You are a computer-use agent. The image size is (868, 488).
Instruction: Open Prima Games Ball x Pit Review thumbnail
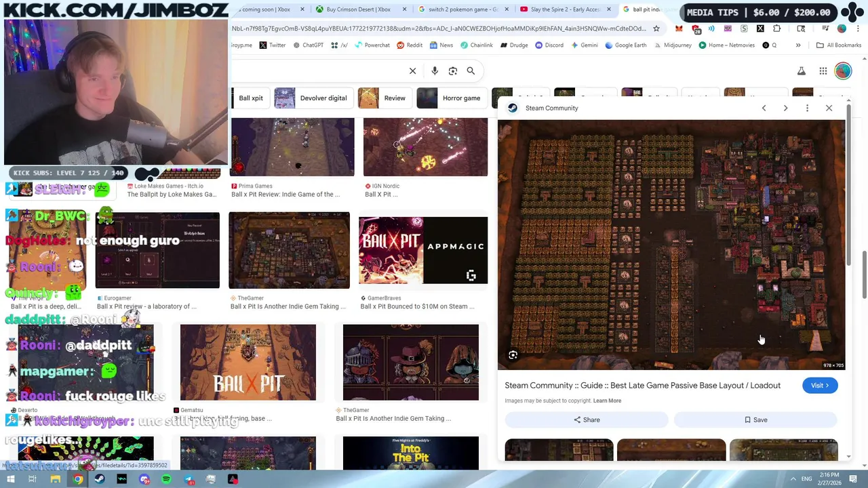(292, 147)
